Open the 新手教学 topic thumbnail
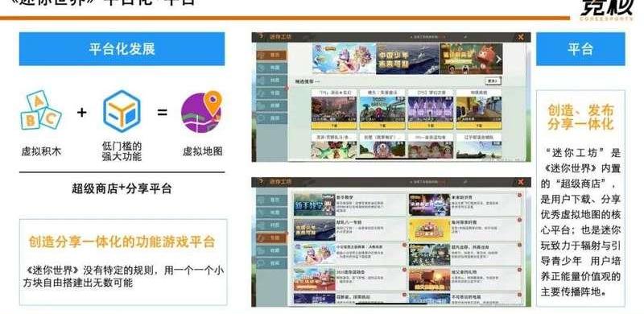The image size is (644, 314). coord(314,205)
